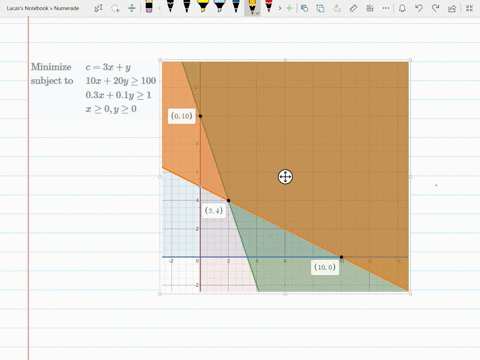
Task: Redo the last action
Action: click(x=435, y=8)
